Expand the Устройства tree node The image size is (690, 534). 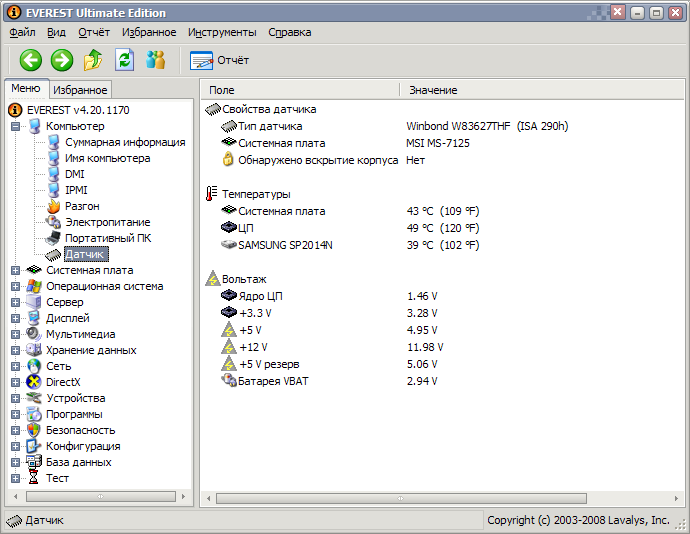[15, 398]
